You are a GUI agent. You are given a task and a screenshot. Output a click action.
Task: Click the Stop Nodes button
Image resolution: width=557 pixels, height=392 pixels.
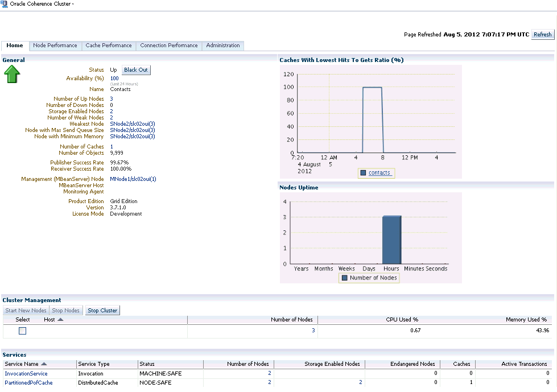(x=66, y=310)
